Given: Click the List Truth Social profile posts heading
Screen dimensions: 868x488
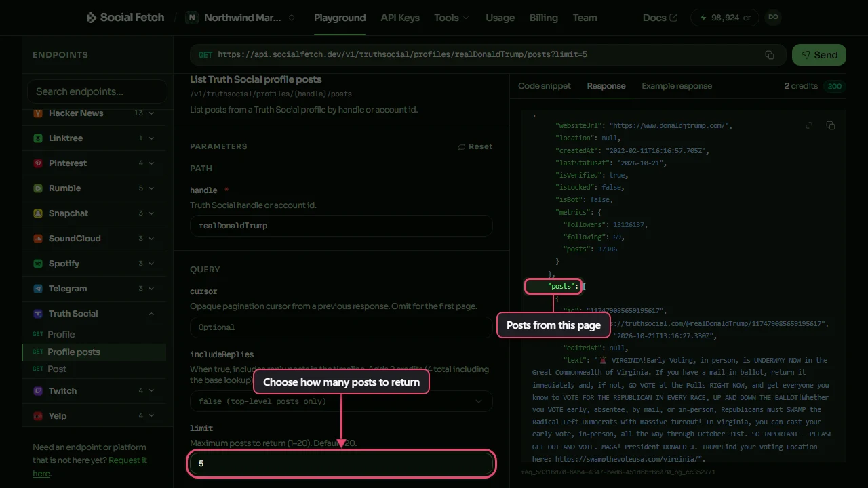Looking at the screenshot, I should [x=256, y=79].
